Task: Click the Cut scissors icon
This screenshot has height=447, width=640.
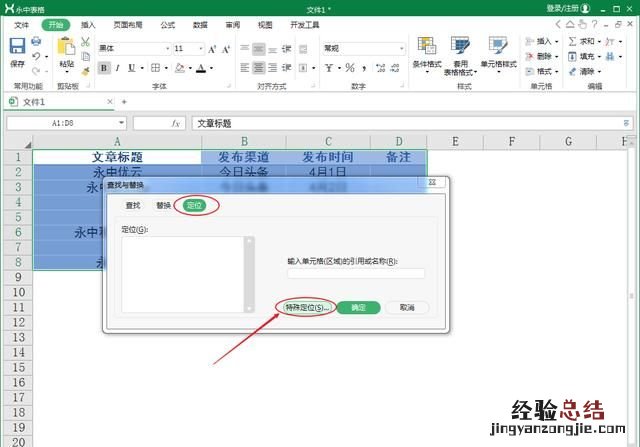Action: [86, 42]
